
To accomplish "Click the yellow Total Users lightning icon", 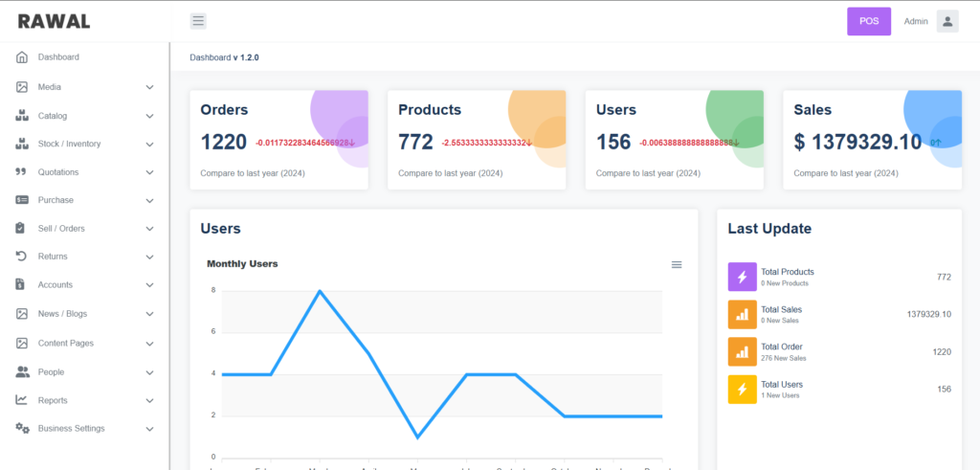I will click(742, 389).
